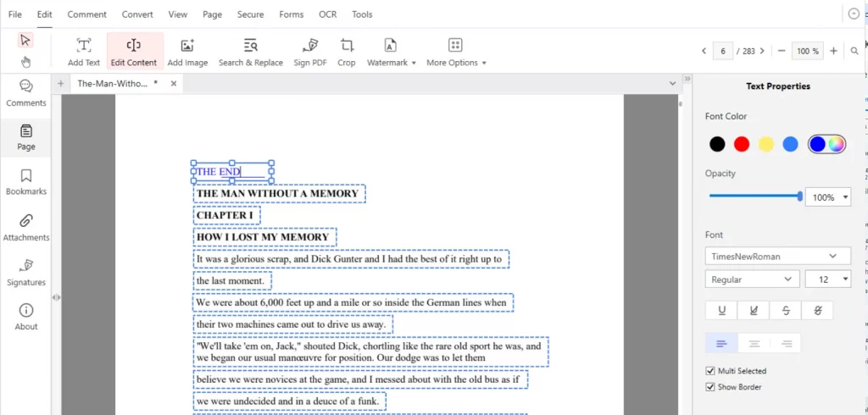Screen dimensions: 868x415
Task: Uncheck Multi Selected checkbox
Action: pos(710,371)
